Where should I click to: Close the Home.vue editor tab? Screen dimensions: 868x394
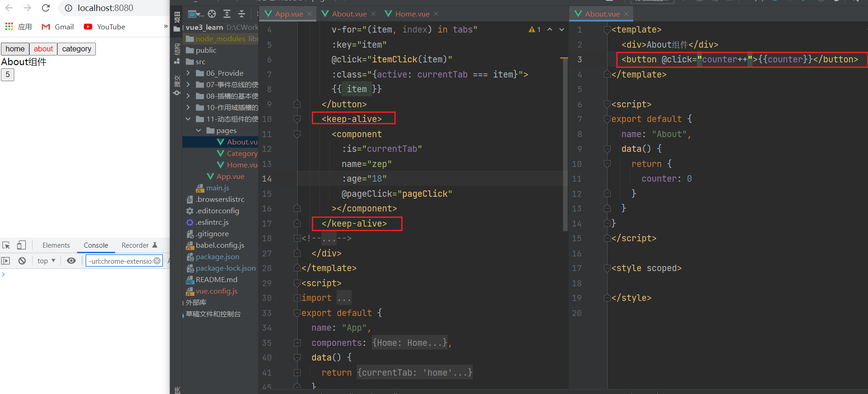436,14
